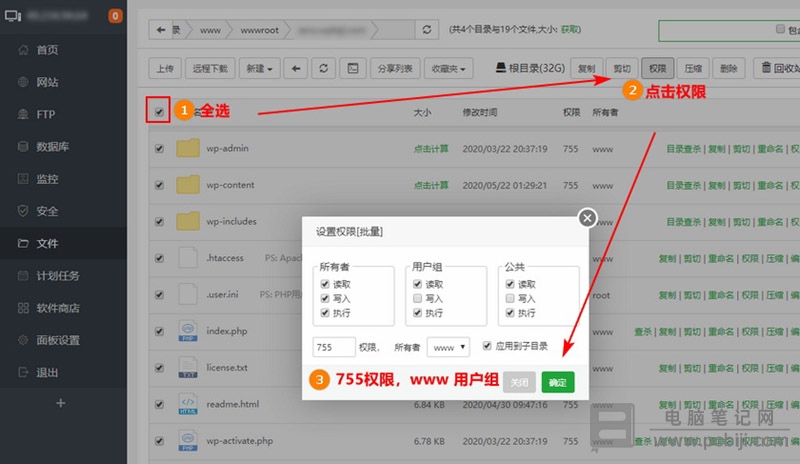Click the index.php PHP file icon
800x464 pixels.
[x=188, y=331]
